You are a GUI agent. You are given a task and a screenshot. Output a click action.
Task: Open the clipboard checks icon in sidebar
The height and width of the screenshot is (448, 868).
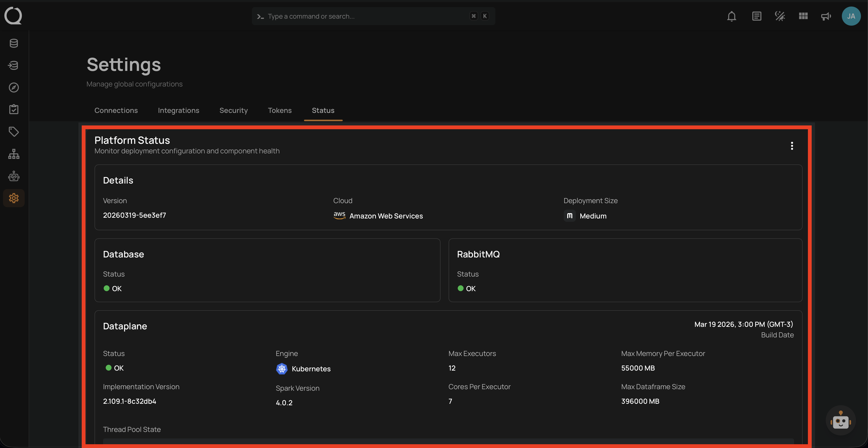coord(14,109)
